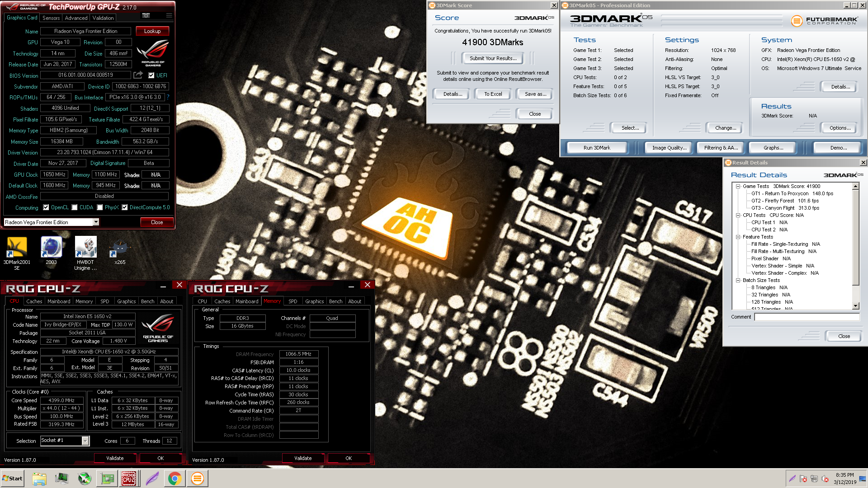The height and width of the screenshot is (488, 868).
Task: Click the Bus Interface question mark
Action: (x=168, y=97)
